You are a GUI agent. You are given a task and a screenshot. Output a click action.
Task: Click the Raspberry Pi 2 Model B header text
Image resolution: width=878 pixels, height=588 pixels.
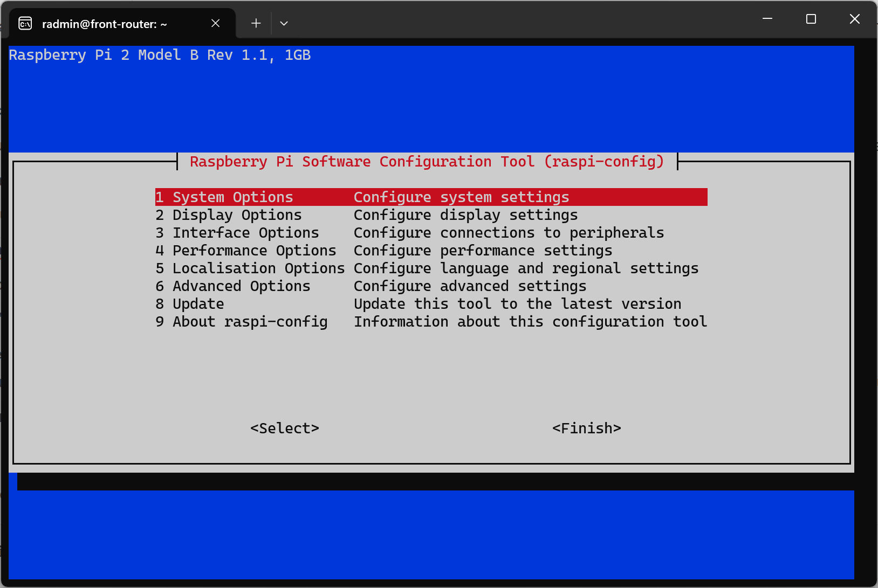(160, 55)
